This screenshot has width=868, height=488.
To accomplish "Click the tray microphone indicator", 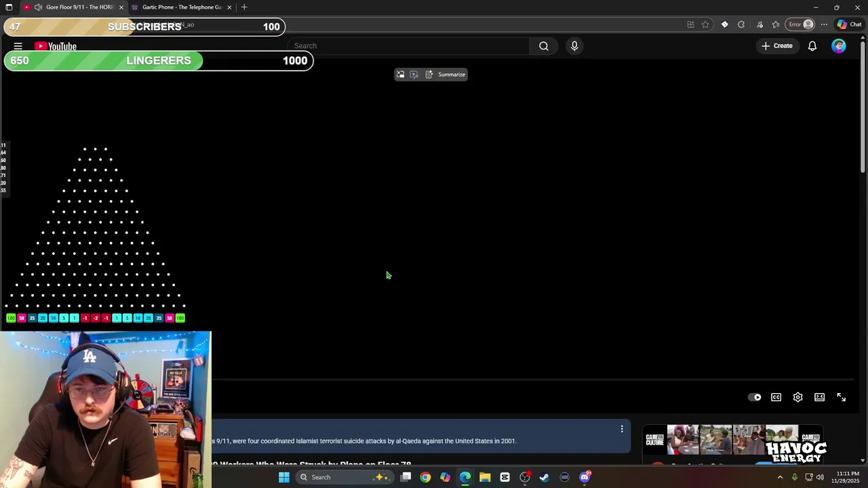I will [795, 477].
